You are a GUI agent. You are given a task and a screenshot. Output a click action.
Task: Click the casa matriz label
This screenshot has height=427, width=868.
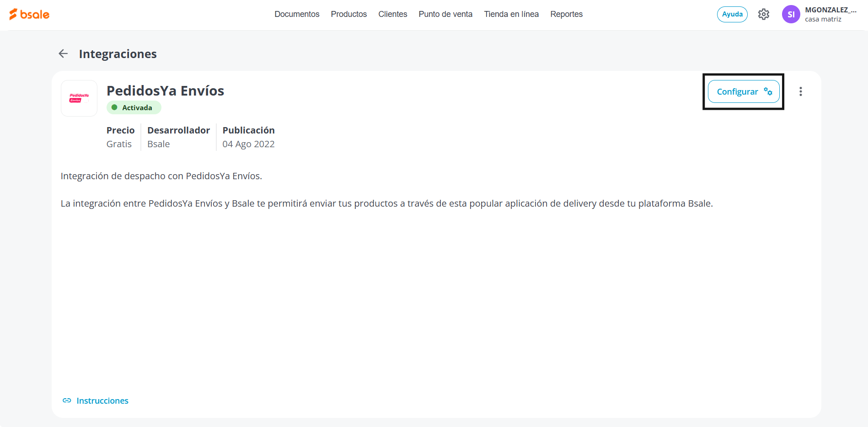point(823,19)
